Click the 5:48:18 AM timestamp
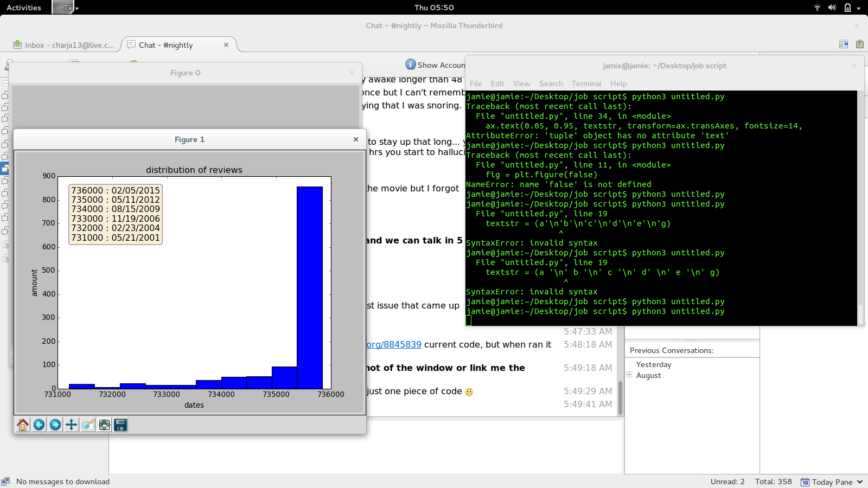 pos(588,344)
